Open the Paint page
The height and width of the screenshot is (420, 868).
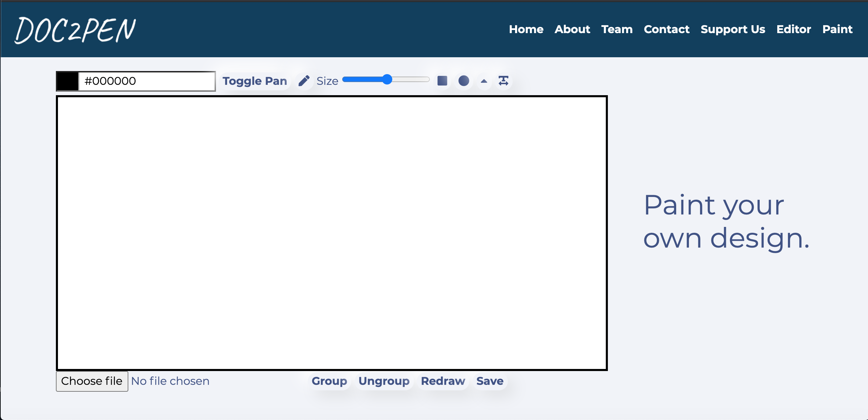tap(838, 29)
